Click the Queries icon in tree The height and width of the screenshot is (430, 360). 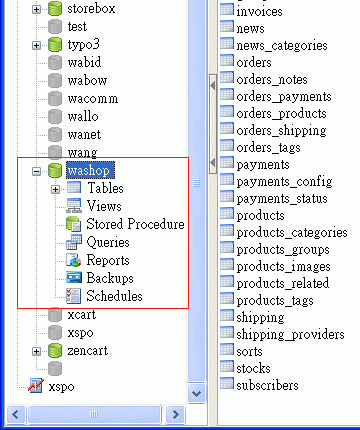coord(74,242)
